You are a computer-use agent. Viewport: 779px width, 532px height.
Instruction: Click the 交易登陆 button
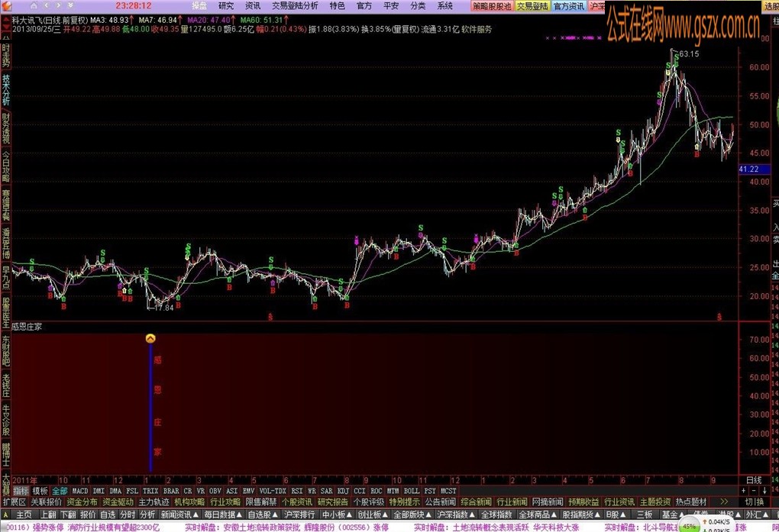coord(532,6)
